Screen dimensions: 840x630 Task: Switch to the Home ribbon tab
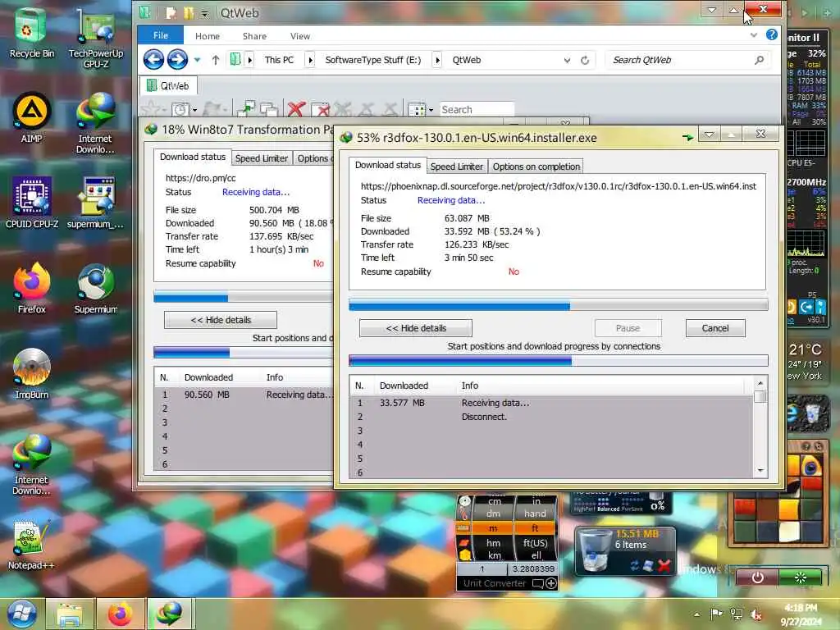point(208,36)
